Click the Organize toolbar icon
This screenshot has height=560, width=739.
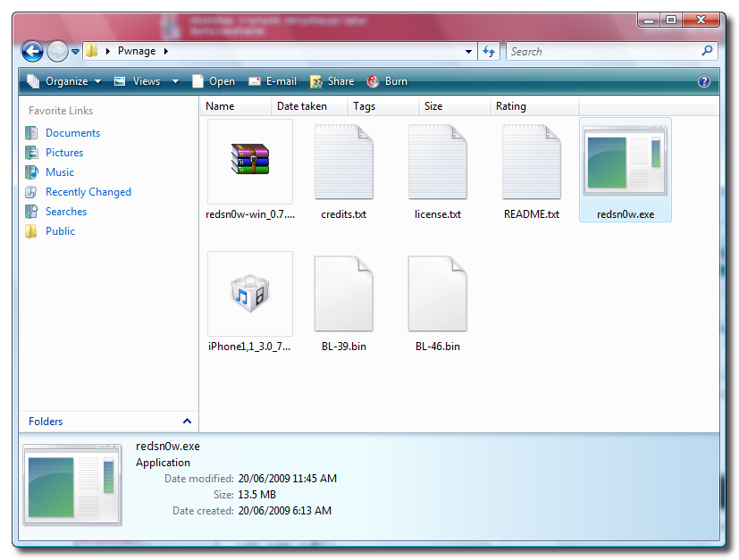33,81
